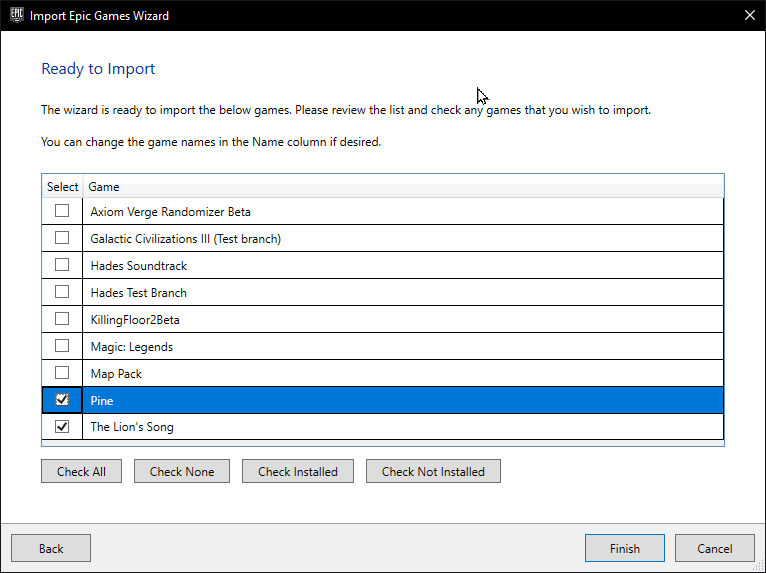Click the Select column header

[x=63, y=187]
